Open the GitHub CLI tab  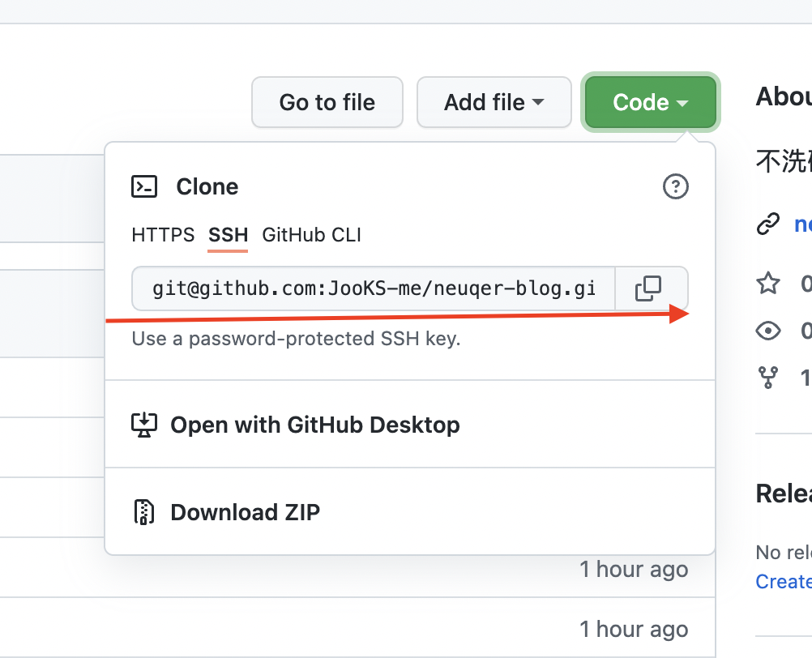311,235
